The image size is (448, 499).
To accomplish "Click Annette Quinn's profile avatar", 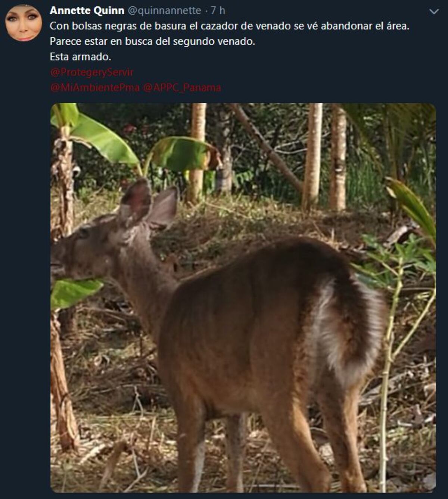I will pyautogui.click(x=24, y=23).
